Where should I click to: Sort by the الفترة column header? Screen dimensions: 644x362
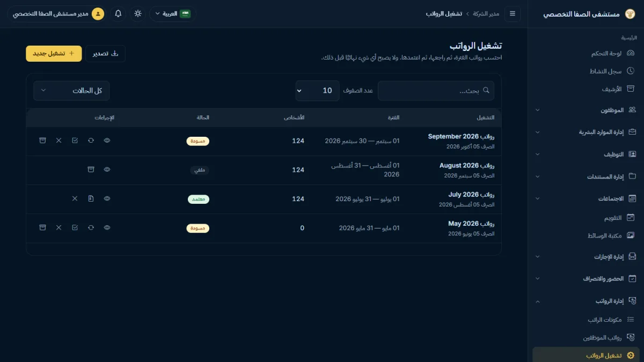[x=394, y=117]
